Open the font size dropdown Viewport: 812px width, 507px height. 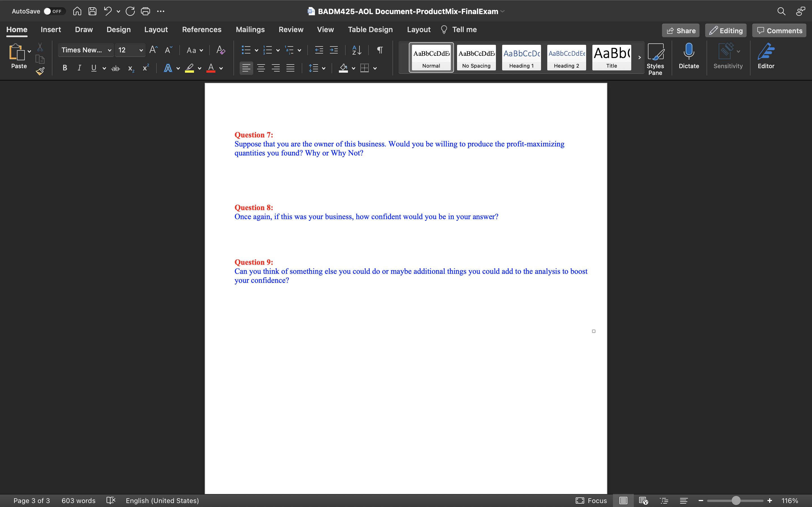pyautogui.click(x=141, y=50)
